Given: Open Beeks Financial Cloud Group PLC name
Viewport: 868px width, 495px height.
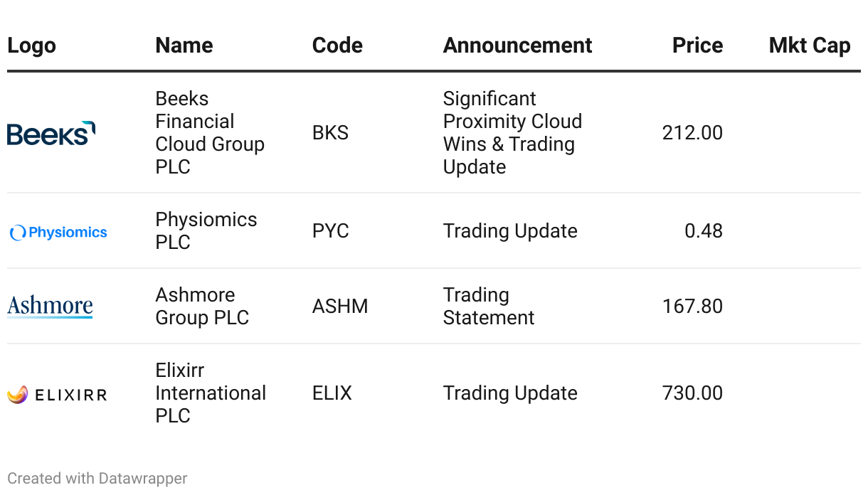Looking at the screenshot, I should tap(210, 133).
